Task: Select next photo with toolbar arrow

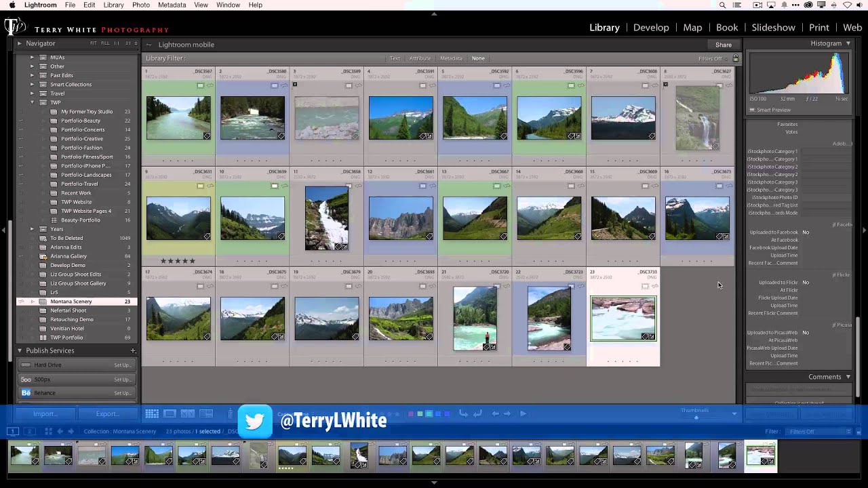Action: coord(507,413)
